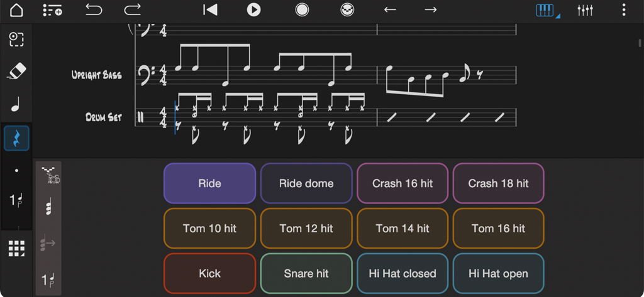This screenshot has height=297, width=644.
Task: Click the bass clef on Upright Bass staff
Action: pos(147,75)
